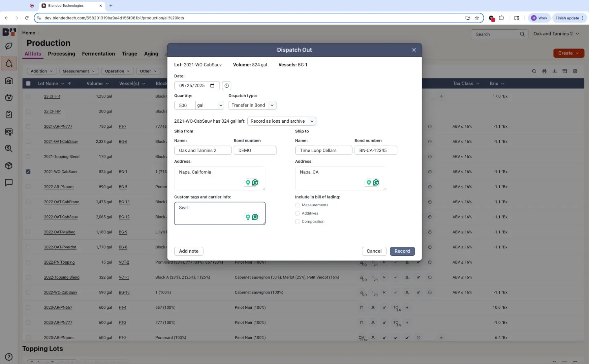
Task: Check the 2022-OAT-Malbec row checkbox
Action: point(28,232)
